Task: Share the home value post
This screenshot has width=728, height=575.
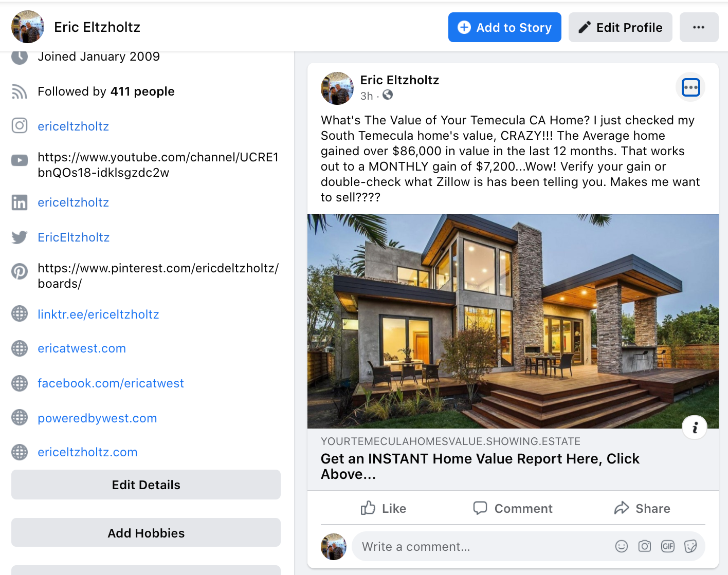Action: (642, 508)
